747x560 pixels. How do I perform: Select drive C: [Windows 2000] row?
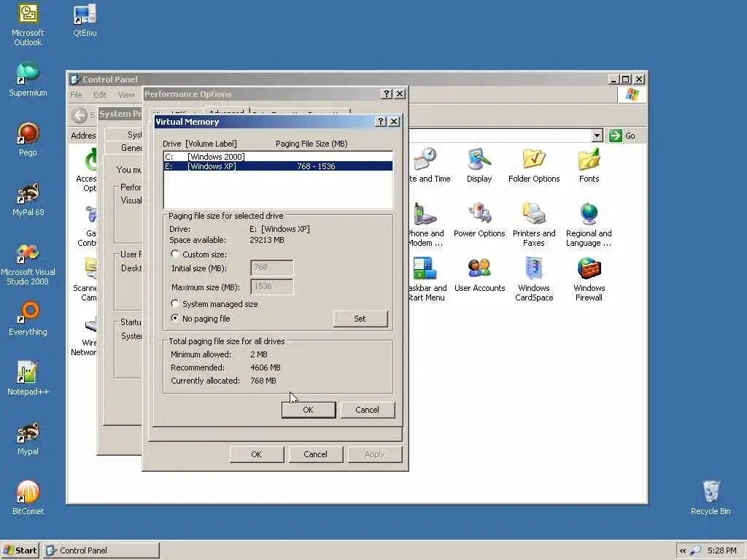[x=278, y=157]
